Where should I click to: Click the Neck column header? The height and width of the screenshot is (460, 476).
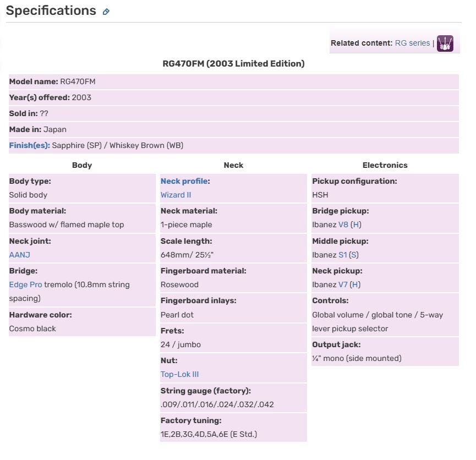click(233, 165)
